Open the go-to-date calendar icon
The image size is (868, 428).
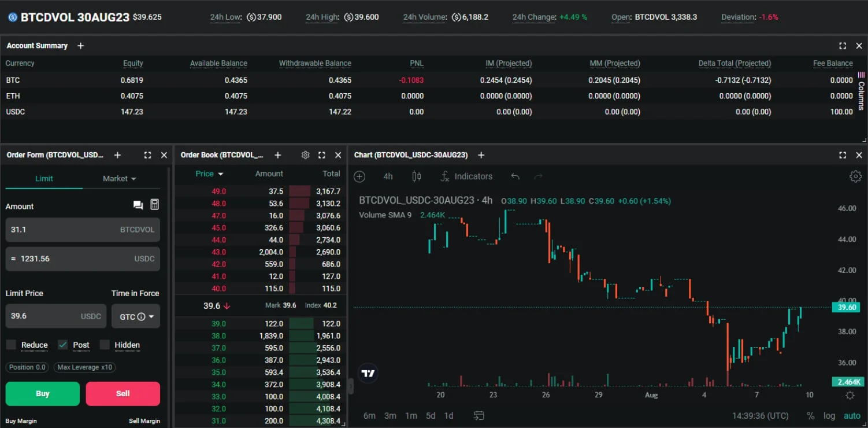478,415
